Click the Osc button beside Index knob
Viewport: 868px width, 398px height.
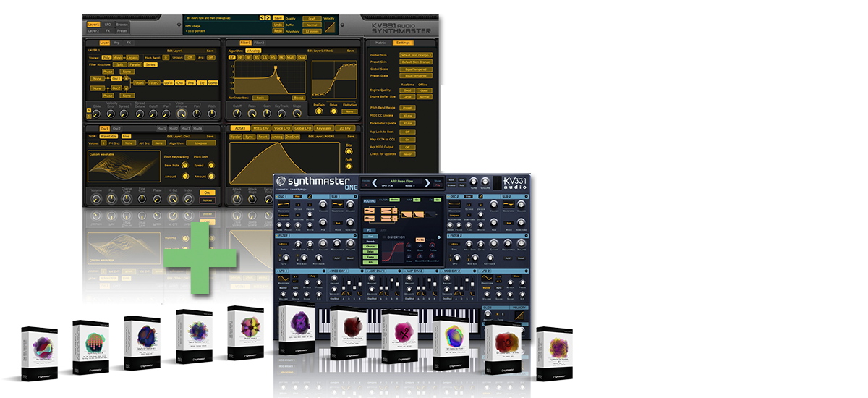tap(207, 191)
